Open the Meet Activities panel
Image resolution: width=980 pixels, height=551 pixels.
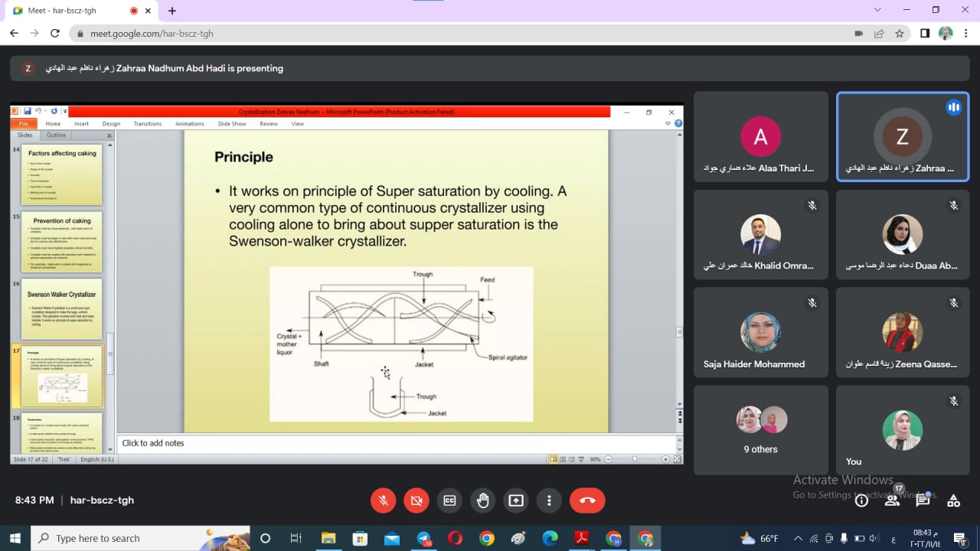tap(953, 500)
